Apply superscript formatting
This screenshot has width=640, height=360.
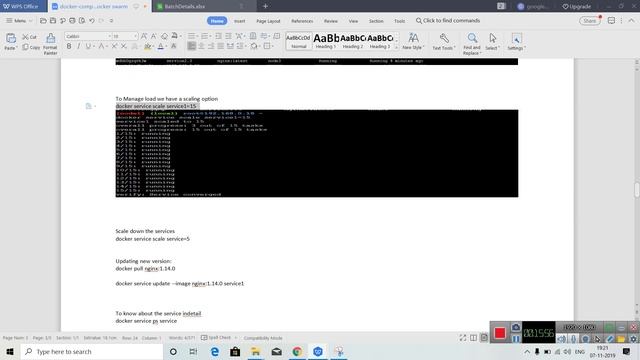click(114, 47)
